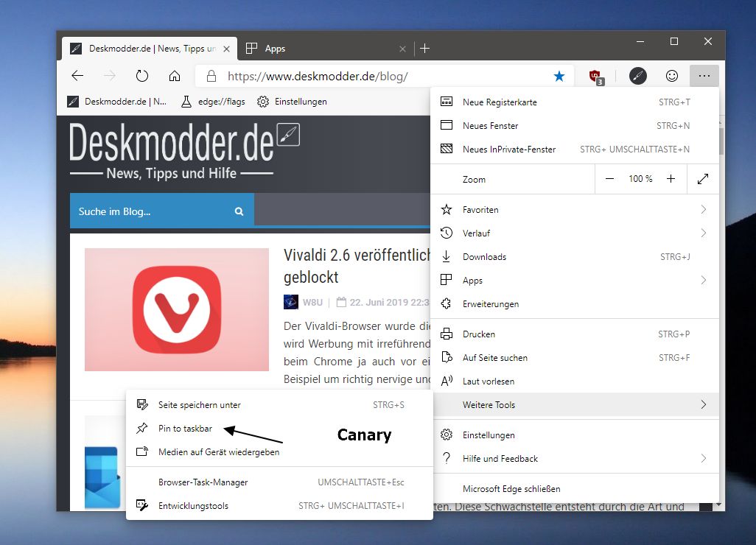Select Pin to taskbar
Image resolution: width=756 pixels, height=545 pixels.
tap(279, 429)
